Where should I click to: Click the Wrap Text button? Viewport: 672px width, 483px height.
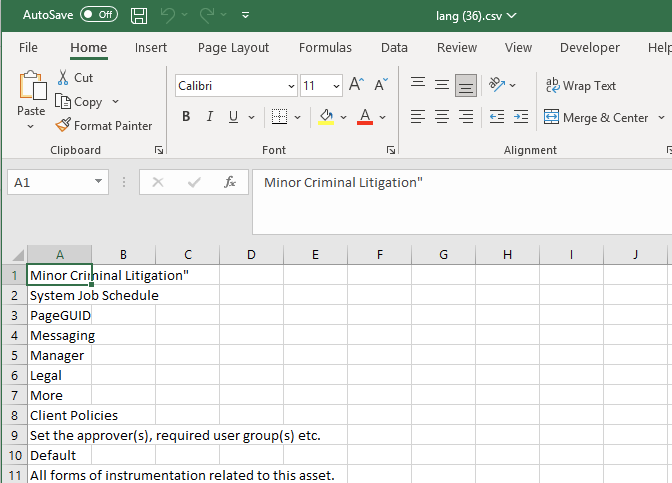click(x=580, y=86)
